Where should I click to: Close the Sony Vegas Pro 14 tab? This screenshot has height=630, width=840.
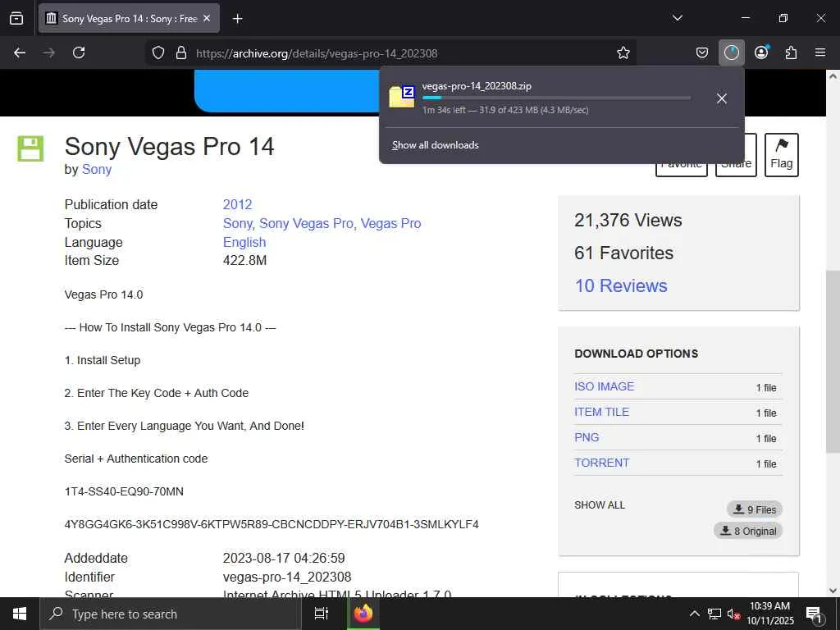tap(207, 18)
